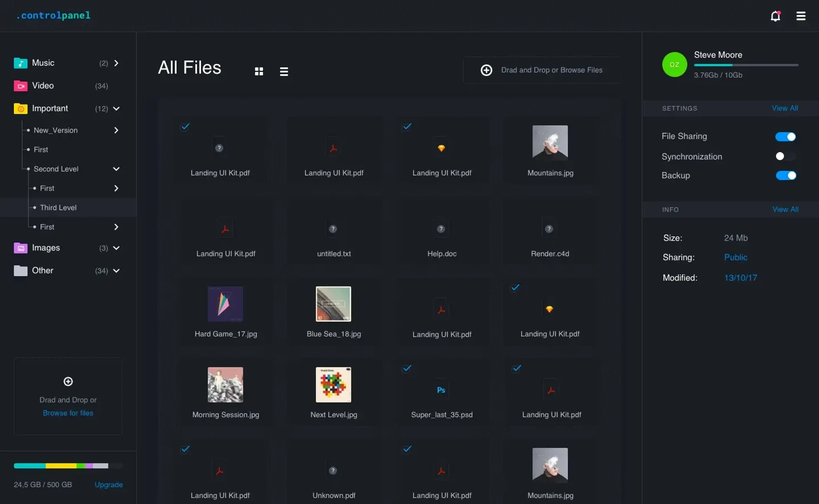Viewport: 819px width, 504px height.
Task: Collapse the Important folder
Action: (x=116, y=109)
